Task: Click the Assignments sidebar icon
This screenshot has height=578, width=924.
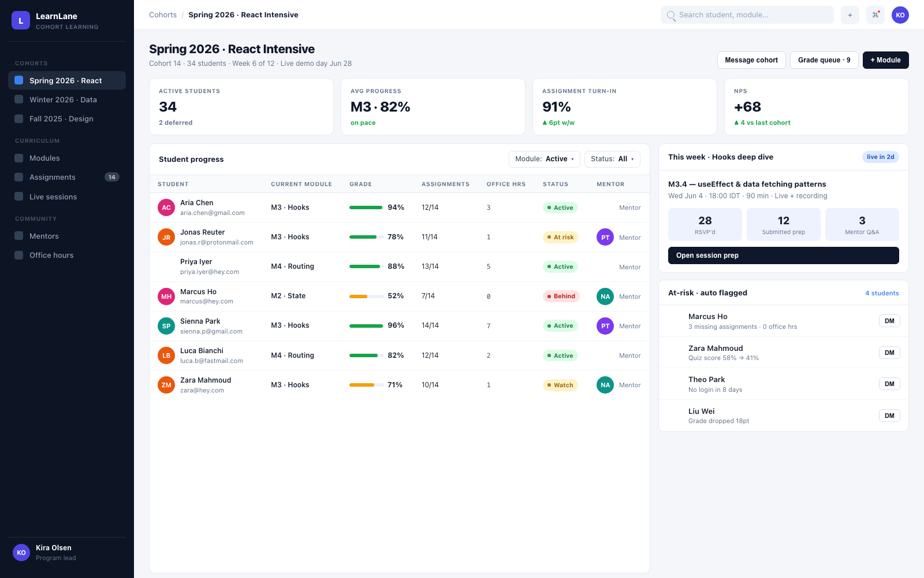Action: coord(19,177)
